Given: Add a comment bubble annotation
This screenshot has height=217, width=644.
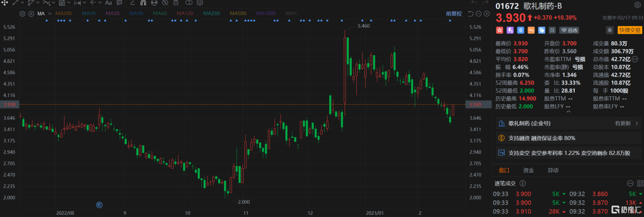Looking at the screenshot, I should [119, 3].
